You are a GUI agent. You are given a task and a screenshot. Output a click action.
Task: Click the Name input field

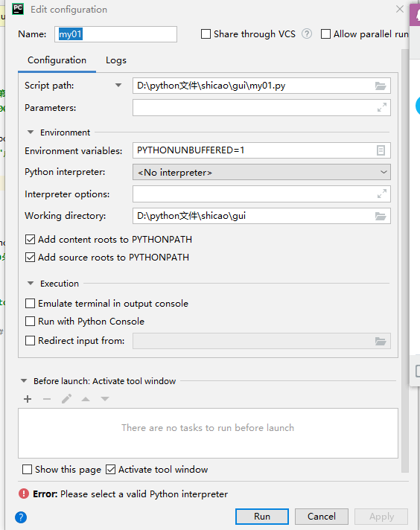point(115,34)
